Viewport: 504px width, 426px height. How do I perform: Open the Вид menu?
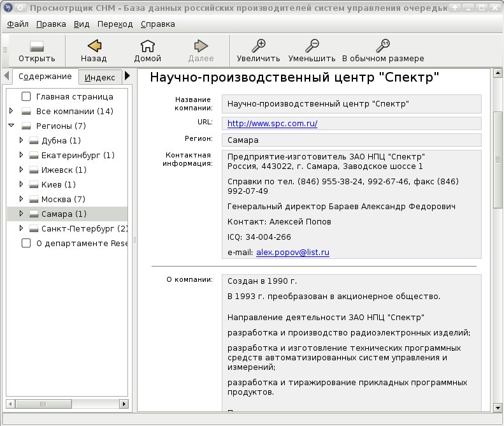point(82,24)
